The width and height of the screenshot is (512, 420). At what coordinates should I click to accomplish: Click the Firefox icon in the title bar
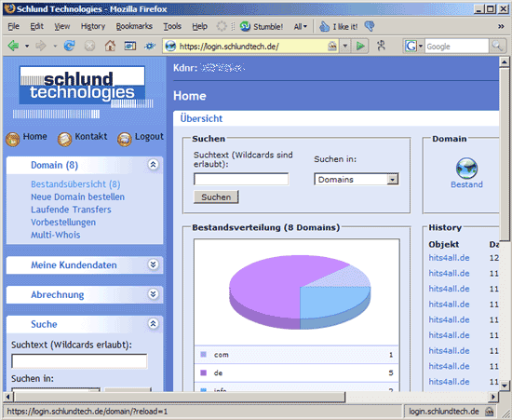point(10,8)
